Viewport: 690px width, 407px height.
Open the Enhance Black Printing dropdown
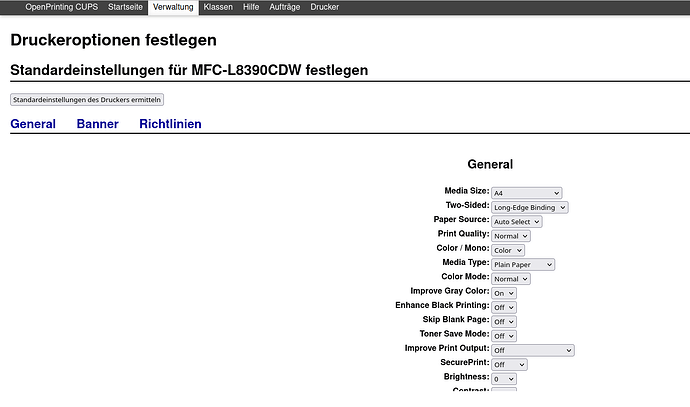click(504, 308)
